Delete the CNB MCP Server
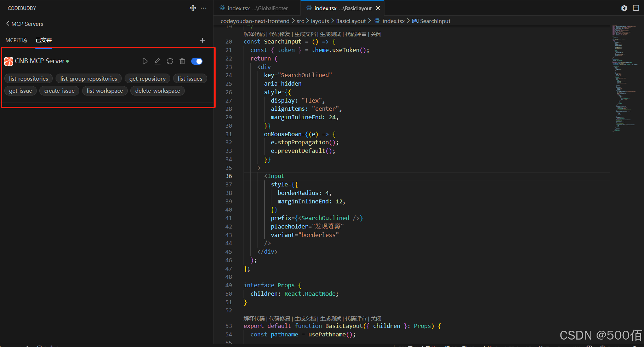The width and height of the screenshot is (644, 347). pos(182,61)
